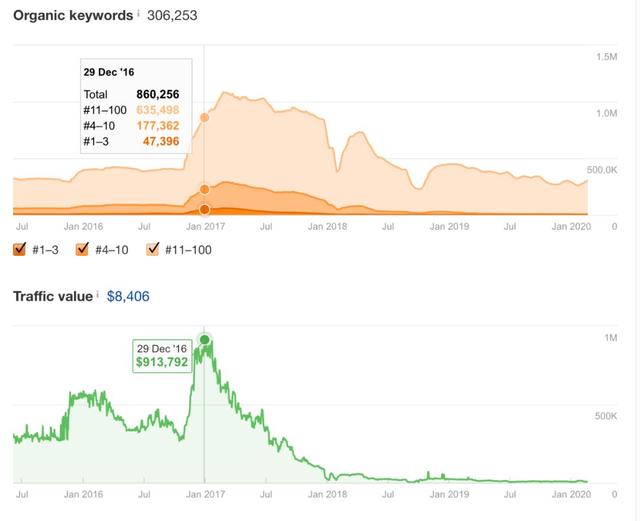Click the #1–3 data point marker
640x521 pixels.
(205, 209)
